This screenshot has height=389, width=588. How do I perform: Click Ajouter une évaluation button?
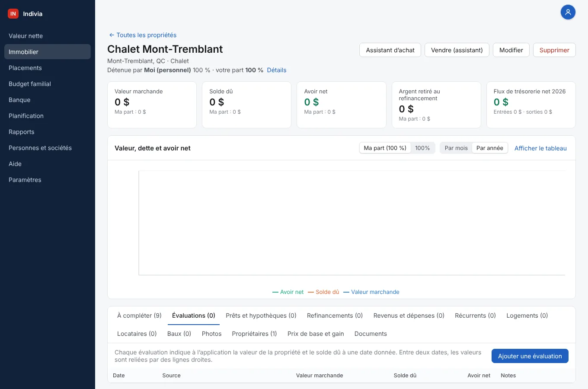click(530, 356)
